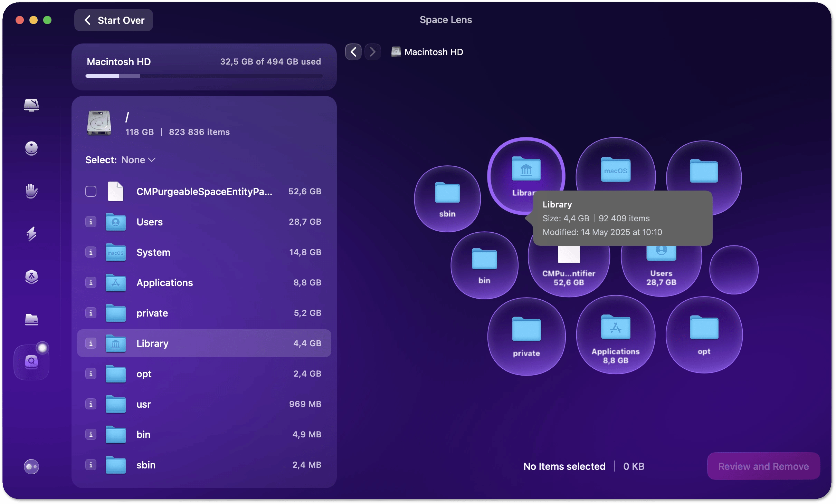Image resolution: width=836 pixels, height=504 pixels.
Task: Click the 'No Items selected' status text
Action: point(564,466)
